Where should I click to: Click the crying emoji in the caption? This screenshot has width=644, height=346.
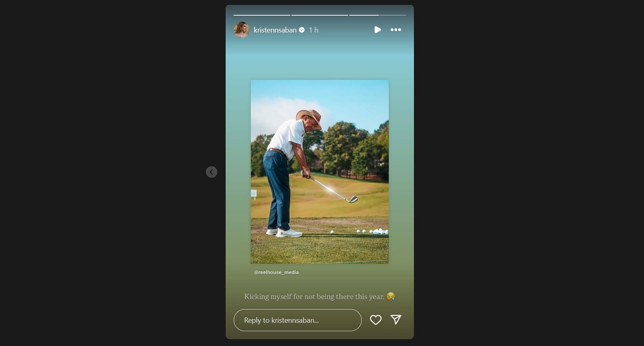(391, 296)
